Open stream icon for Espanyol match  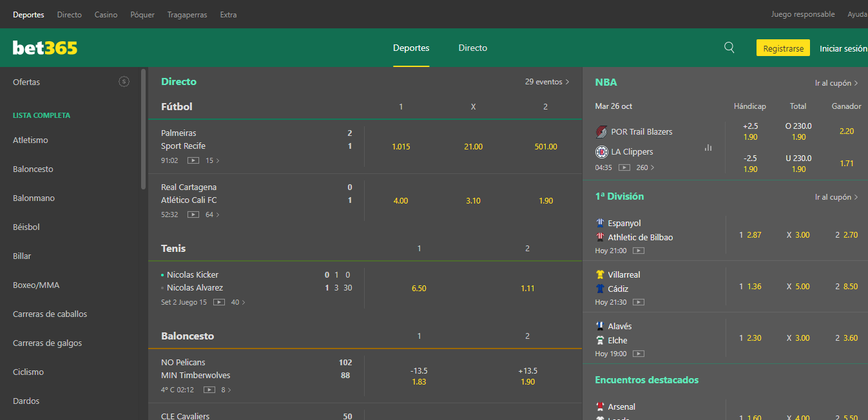[639, 251]
